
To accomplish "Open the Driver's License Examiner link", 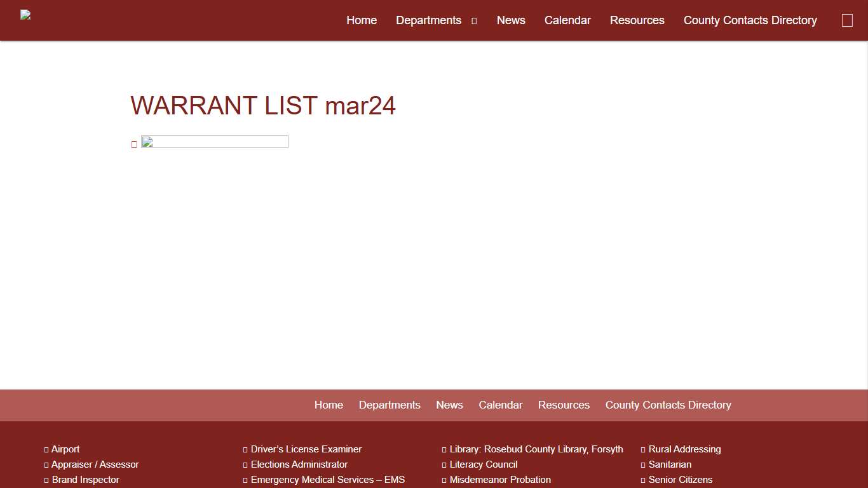I will point(306,449).
